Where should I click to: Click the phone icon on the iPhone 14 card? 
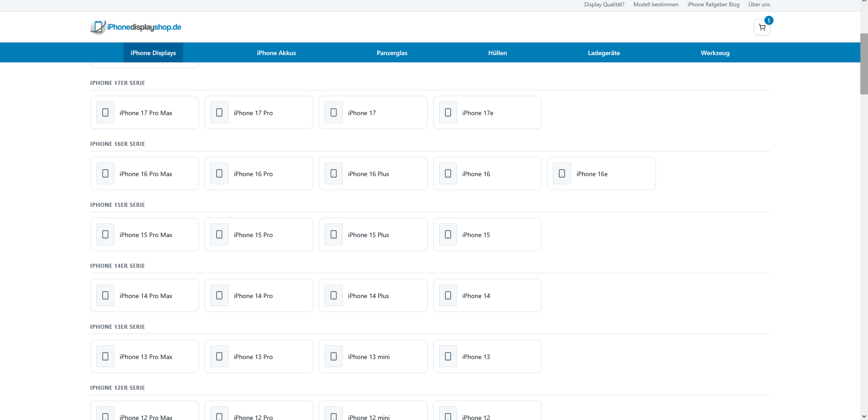coord(448,295)
